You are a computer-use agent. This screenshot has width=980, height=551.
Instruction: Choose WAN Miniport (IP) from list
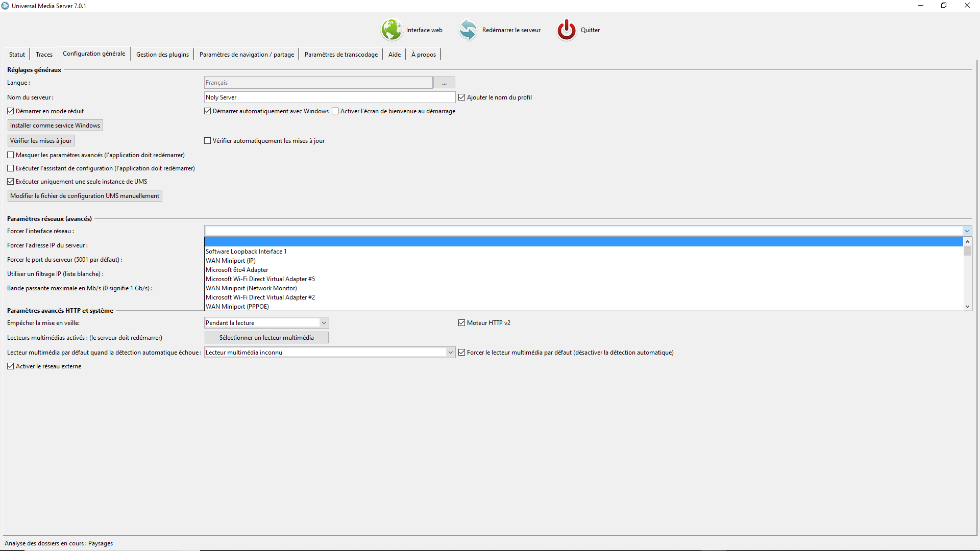pos(583,261)
